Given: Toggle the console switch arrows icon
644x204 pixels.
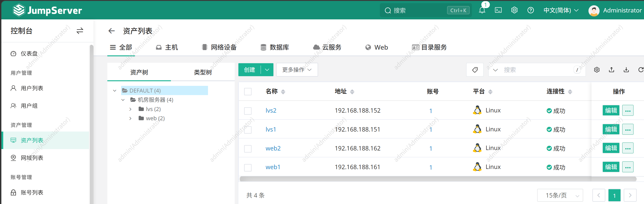Looking at the screenshot, I should pos(80,31).
